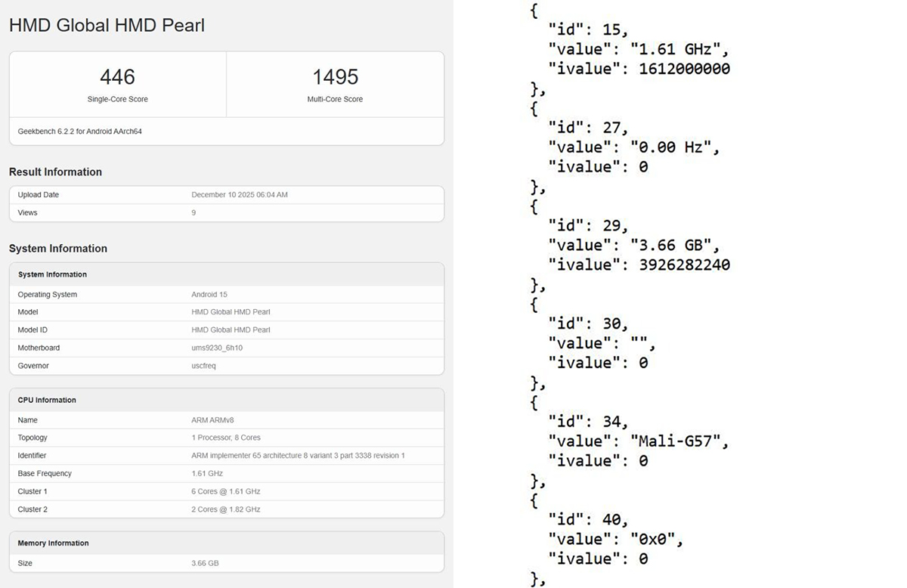
Task: Click the Motherboard value ums9230_6h10
Action: pos(217,348)
